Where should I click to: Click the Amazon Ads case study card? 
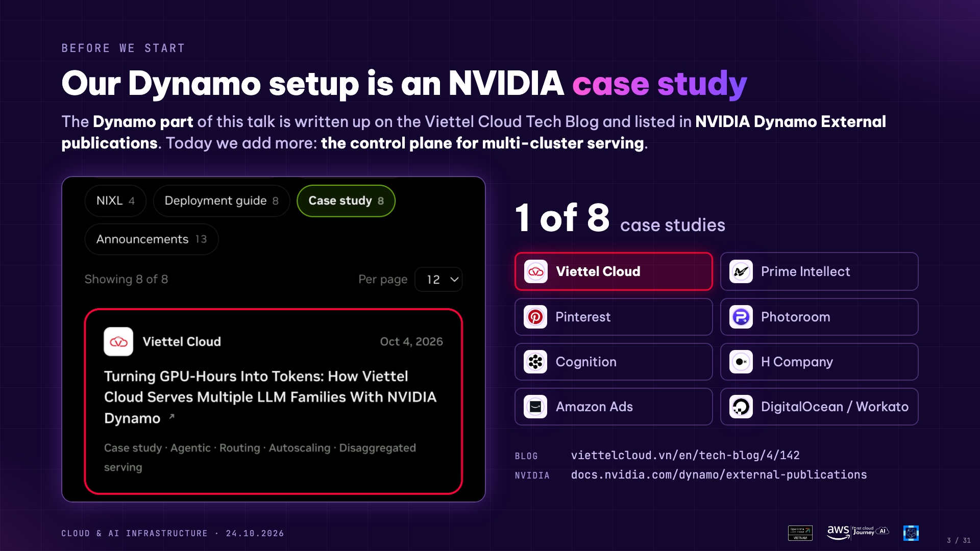(x=614, y=407)
